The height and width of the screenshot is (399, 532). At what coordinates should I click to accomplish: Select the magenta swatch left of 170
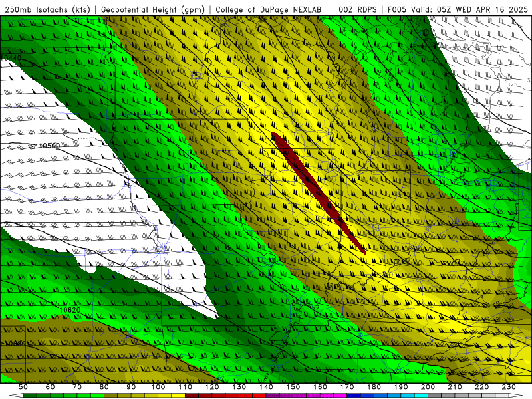pos(340,396)
